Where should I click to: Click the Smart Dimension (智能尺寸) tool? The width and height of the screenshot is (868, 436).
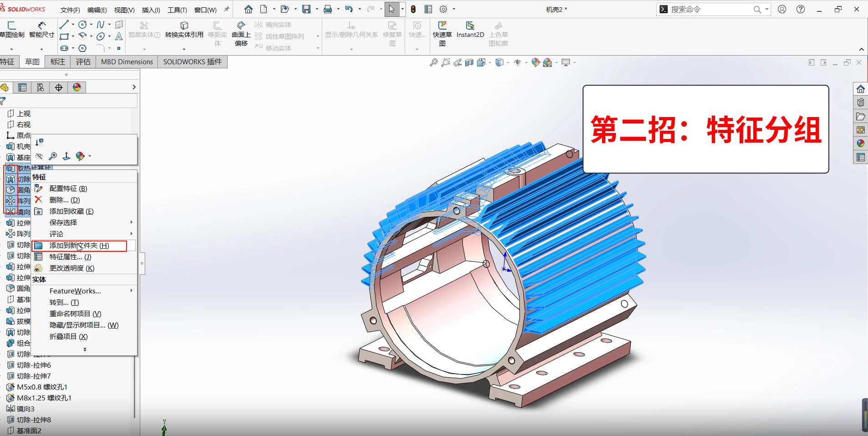(x=41, y=29)
